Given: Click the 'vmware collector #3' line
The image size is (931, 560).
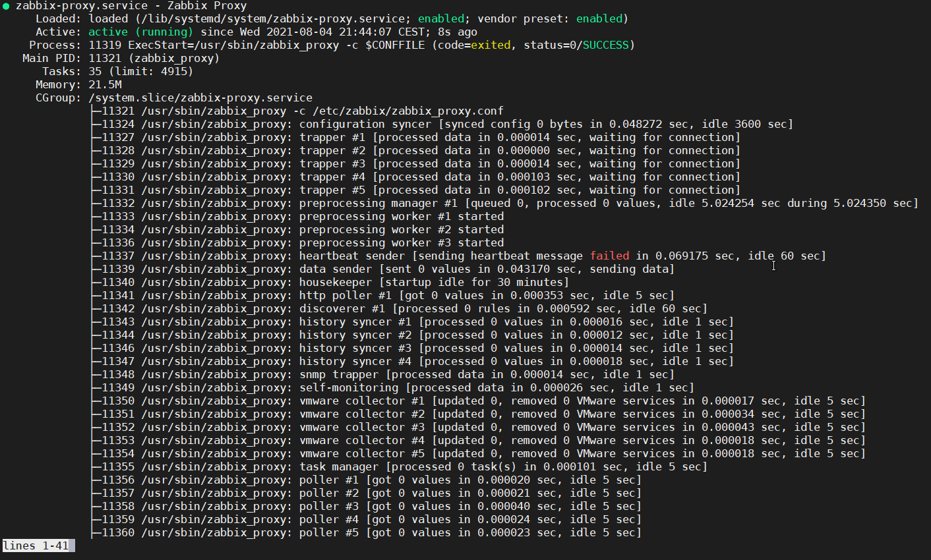Looking at the screenshot, I should click(479, 428).
